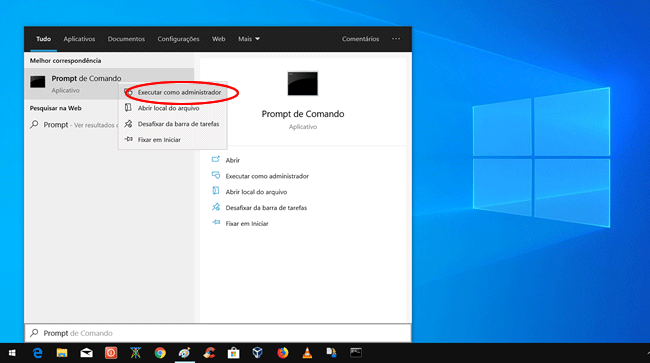Switch to the Web tab
This screenshot has width=650, height=363.
[x=218, y=39]
